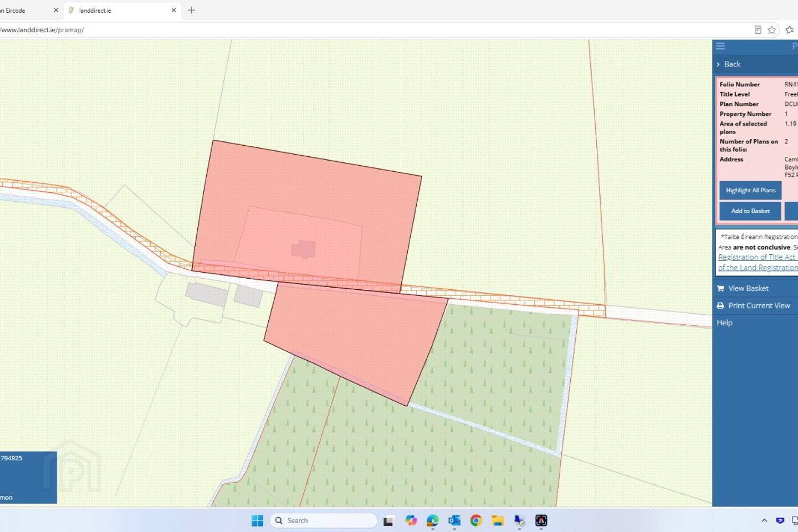
Task: Click the 'Folio Number' label
Action: tap(740, 84)
